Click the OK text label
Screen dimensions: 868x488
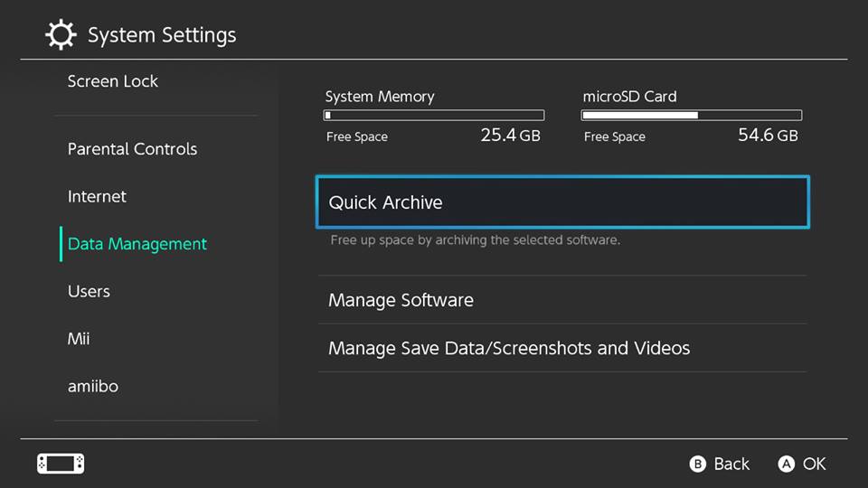click(x=814, y=464)
